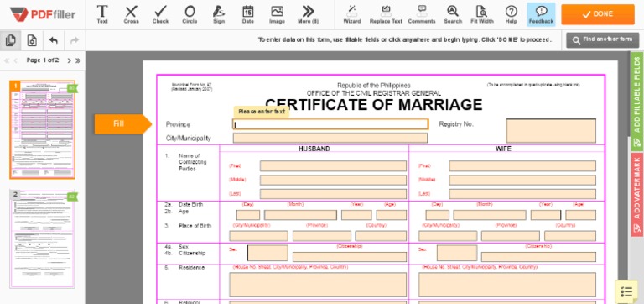Image resolution: width=644 pixels, height=304 pixels.
Task: Click the orange Fill arrow button
Action: [122, 123]
